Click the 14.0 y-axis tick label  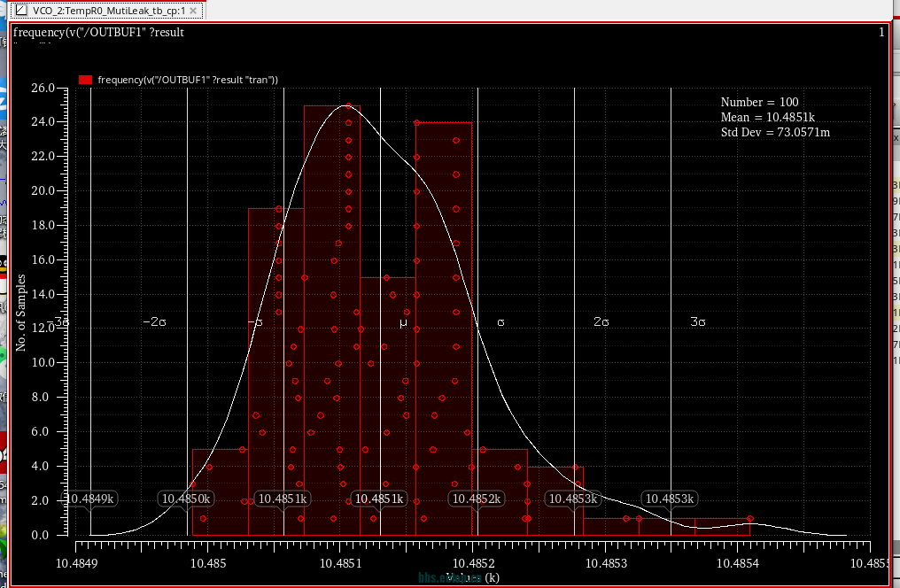tap(43, 294)
